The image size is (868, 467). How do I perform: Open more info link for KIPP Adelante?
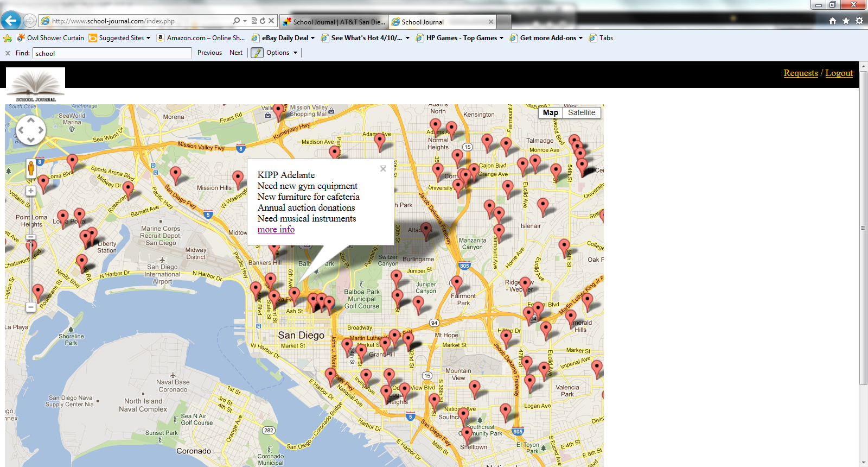pyautogui.click(x=276, y=229)
